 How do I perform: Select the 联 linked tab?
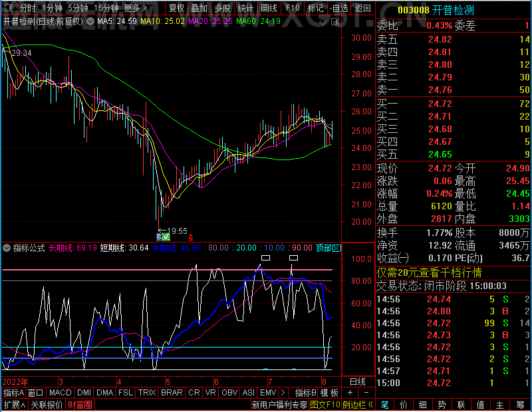(x=461, y=405)
